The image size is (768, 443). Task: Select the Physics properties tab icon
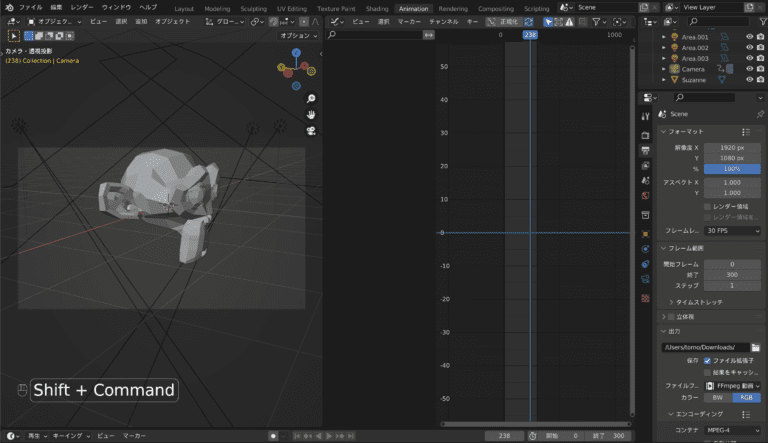coord(646,249)
